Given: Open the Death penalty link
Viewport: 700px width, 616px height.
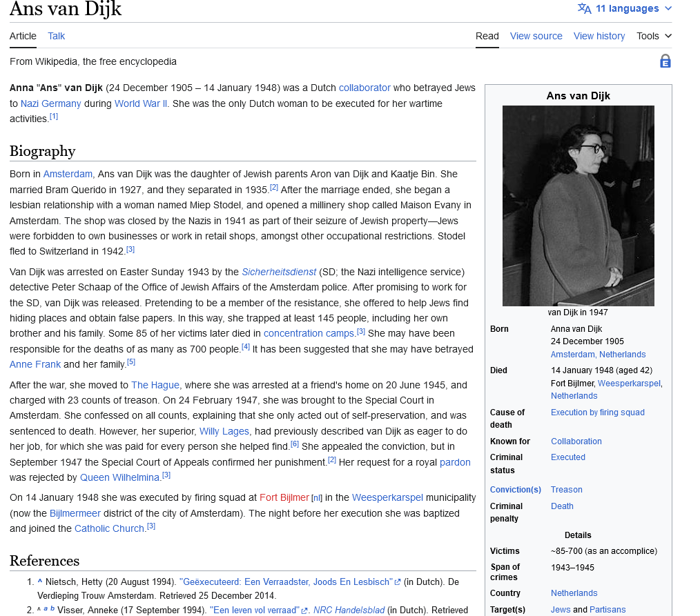Looking at the screenshot, I should [562, 506].
